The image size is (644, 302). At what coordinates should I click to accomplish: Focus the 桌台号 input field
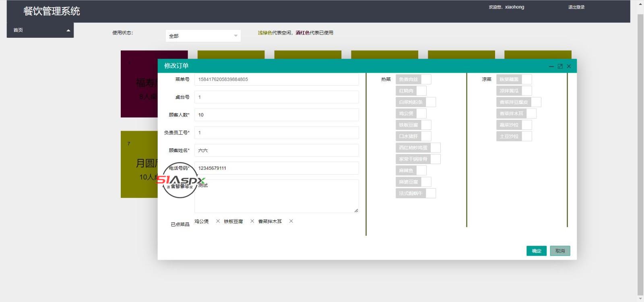pyautogui.click(x=277, y=97)
